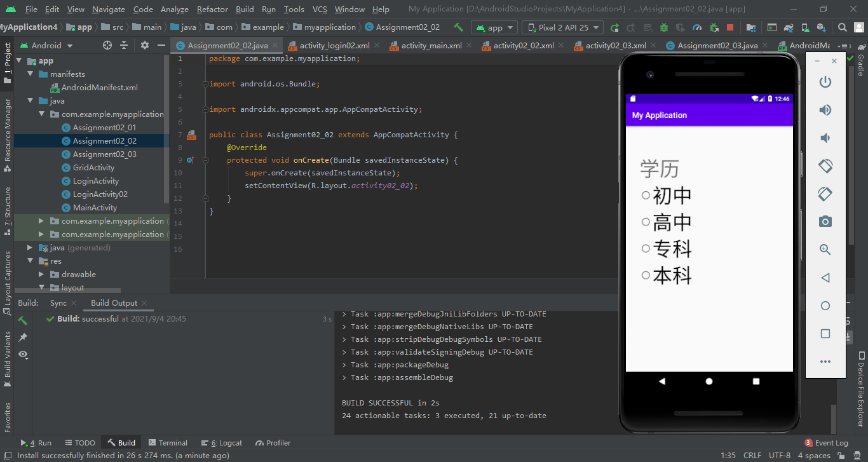This screenshot has height=462, width=868.
Task: Click the CRLF line separator in status bar
Action: pos(752,456)
